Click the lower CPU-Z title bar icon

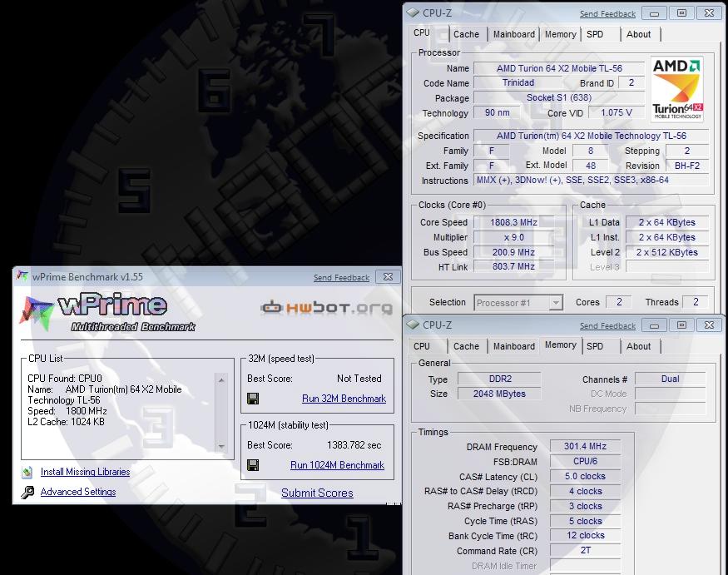pos(413,325)
